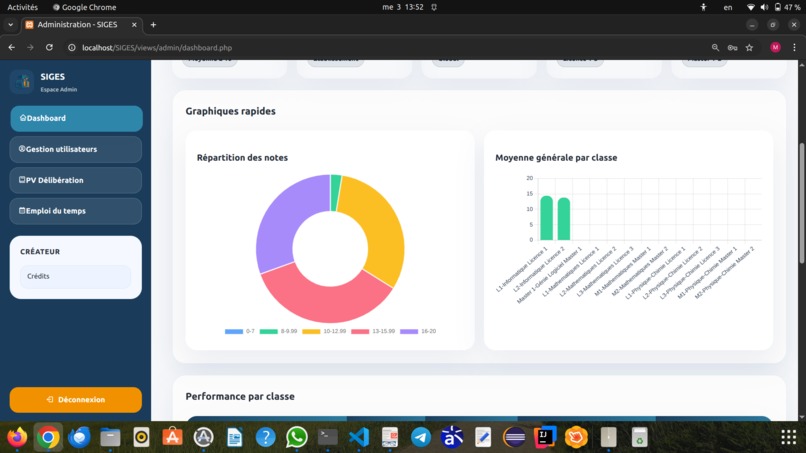Launch Thunderbird from the dock
This screenshot has height=453, width=806.
point(79,438)
